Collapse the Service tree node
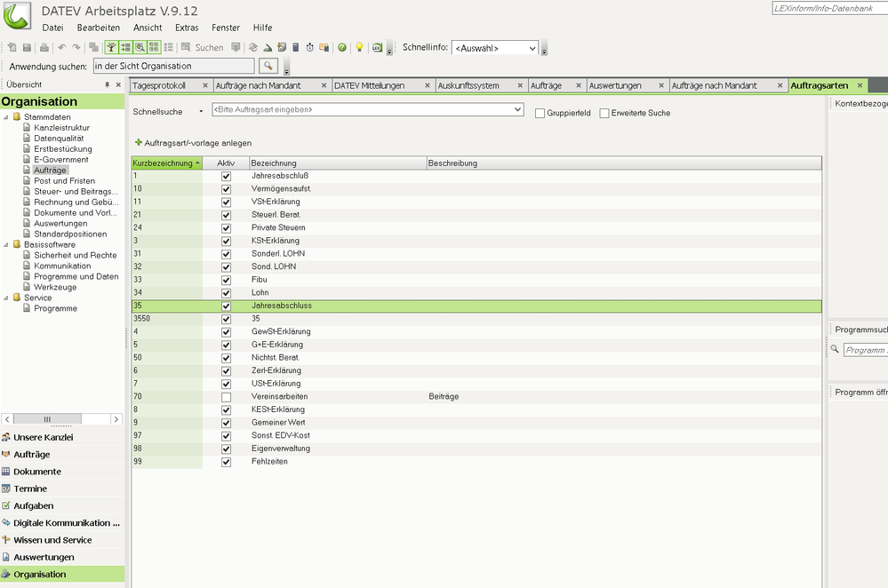This screenshot has height=588, width=888. click(x=6, y=298)
